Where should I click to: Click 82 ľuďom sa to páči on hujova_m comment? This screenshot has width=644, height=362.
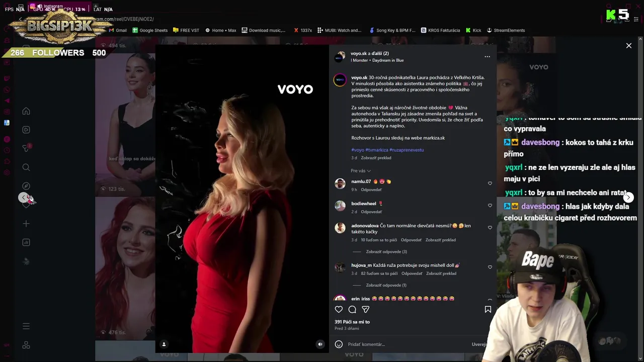pyautogui.click(x=379, y=274)
